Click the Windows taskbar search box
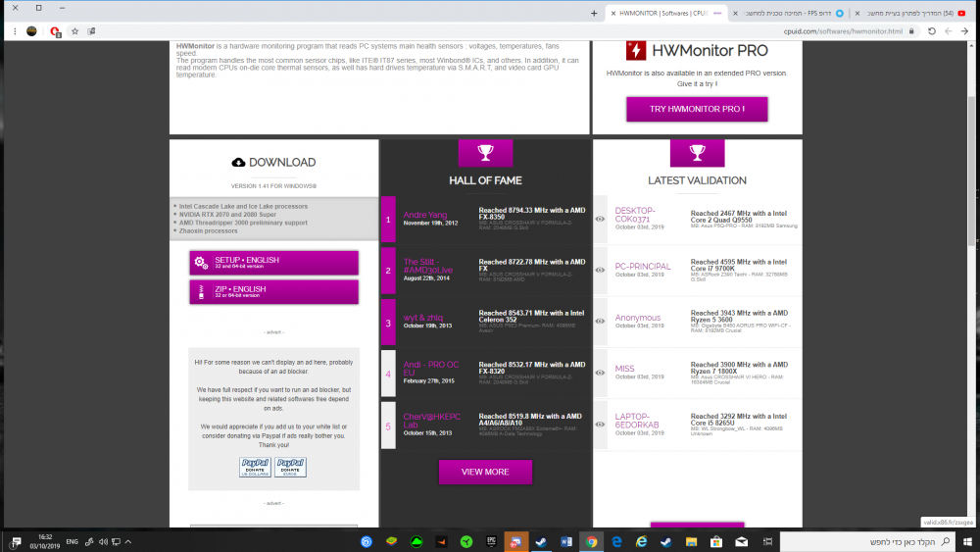The image size is (980, 552). 867,542
